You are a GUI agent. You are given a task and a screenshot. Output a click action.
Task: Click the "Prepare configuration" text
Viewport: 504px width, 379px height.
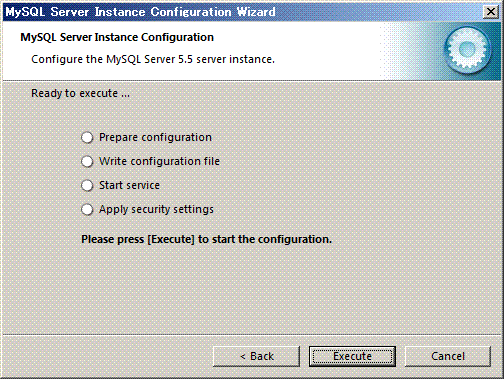pos(155,137)
